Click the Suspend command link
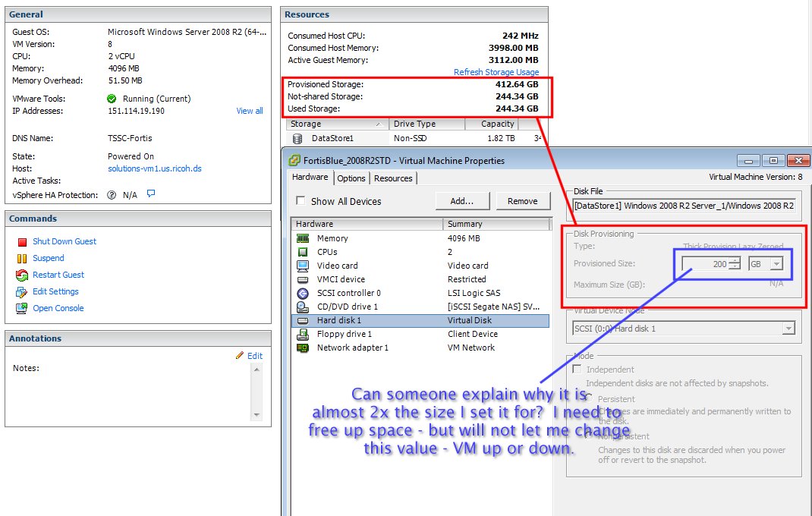 pos(48,258)
